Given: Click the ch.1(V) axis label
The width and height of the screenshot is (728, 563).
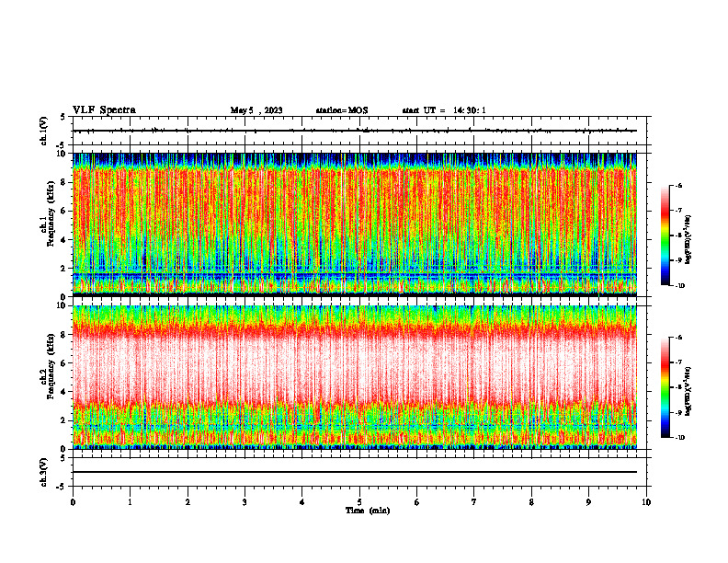Looking at the screenshot, I should pos(43,131).
